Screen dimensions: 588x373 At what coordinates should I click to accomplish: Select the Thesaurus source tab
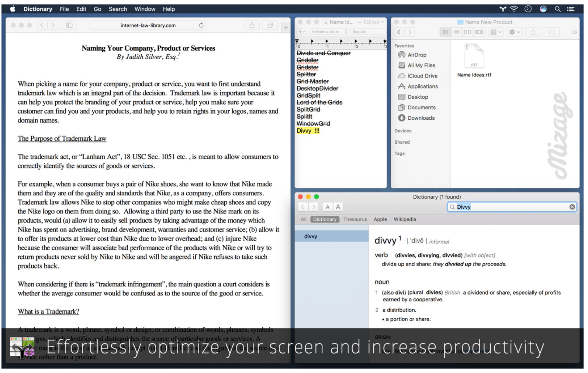[x=355, y=219]
